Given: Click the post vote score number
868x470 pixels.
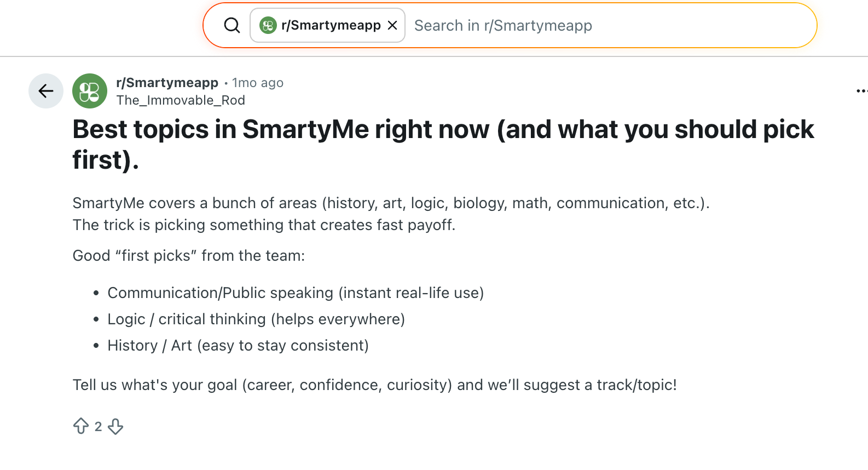Looking at the screenshot, I should [99, 426].
